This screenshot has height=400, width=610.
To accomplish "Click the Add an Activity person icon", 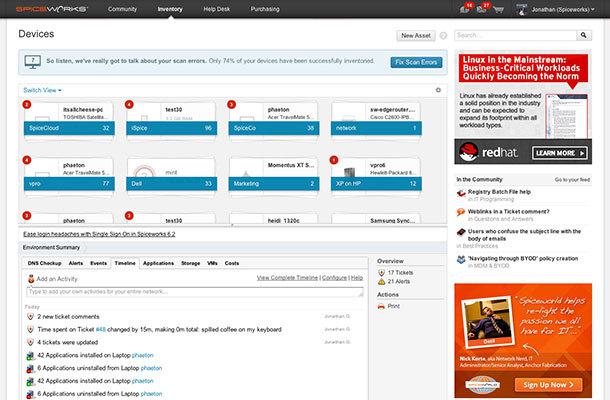I will pos(31,279).
